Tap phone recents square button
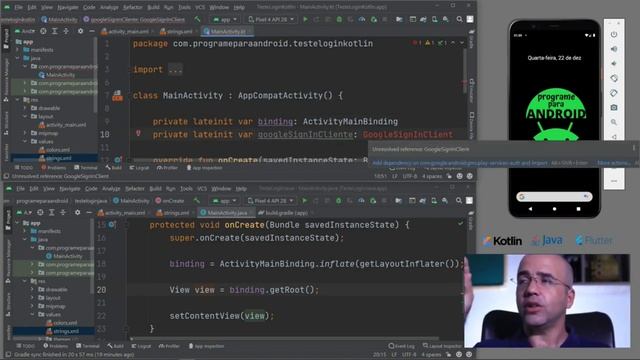Viewport: 640px width, 360px height. pyautogui.click(x=578, y=209)
